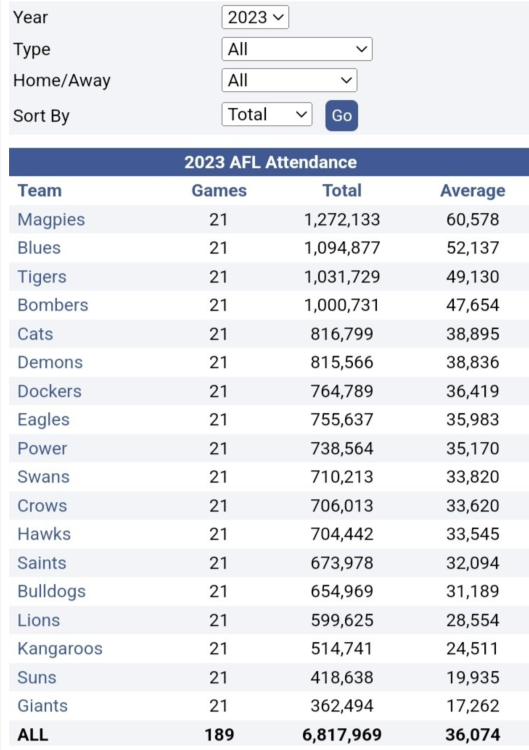The image size is (529, 750).
Task: Sort table by Games column header
Action: point(219,191)
